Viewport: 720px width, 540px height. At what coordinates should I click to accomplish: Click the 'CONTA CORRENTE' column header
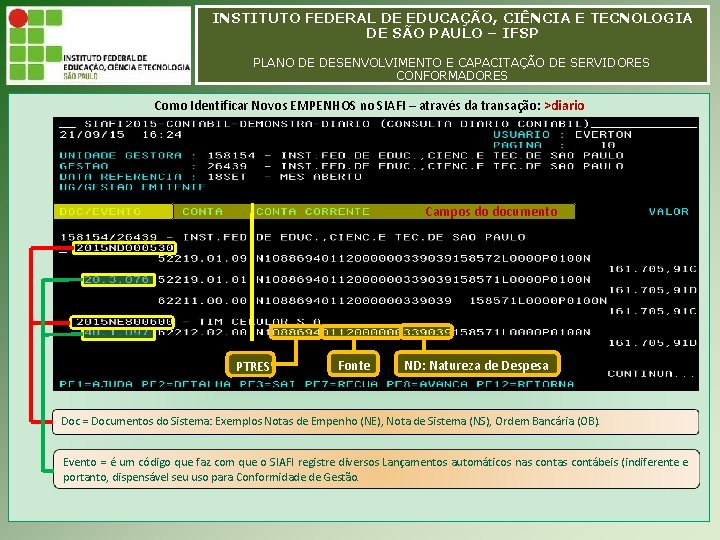[313, 212]
